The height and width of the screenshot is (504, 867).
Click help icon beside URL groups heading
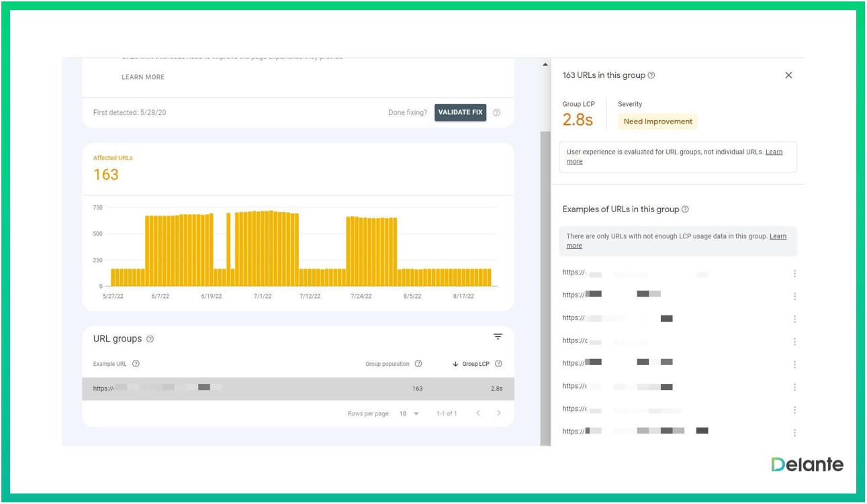coord(150,340)
